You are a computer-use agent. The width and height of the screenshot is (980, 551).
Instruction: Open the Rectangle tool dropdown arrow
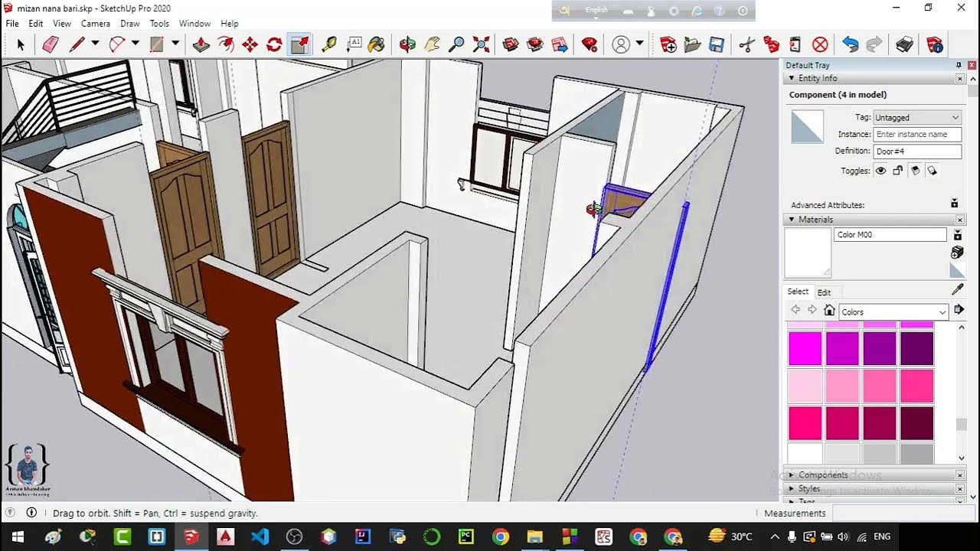[x=175, y=44]
